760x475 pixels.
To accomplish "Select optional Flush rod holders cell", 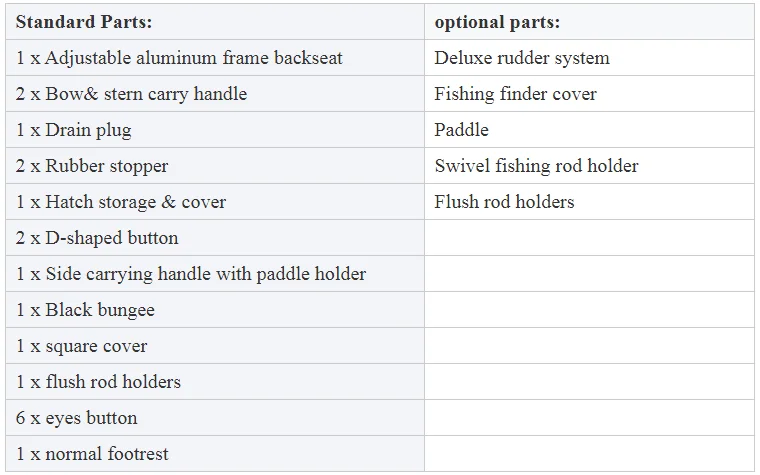I will [589, 202].
